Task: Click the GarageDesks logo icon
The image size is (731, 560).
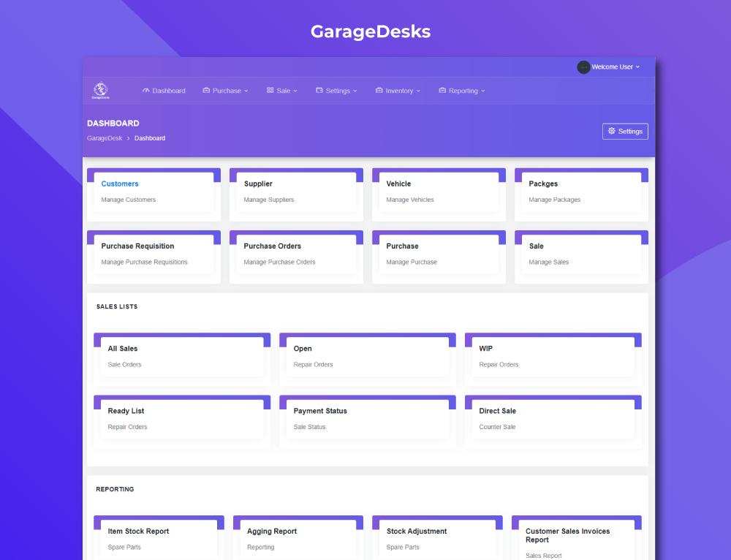Action: pos(101,91)
